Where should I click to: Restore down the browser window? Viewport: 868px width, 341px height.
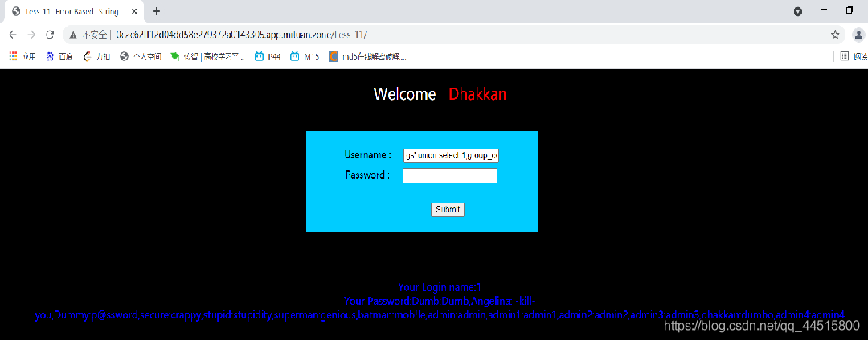850,10
